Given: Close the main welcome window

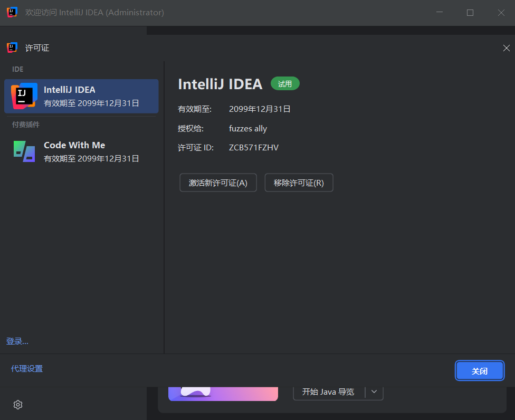Looking at the screenshot, I should pos(501,13).
